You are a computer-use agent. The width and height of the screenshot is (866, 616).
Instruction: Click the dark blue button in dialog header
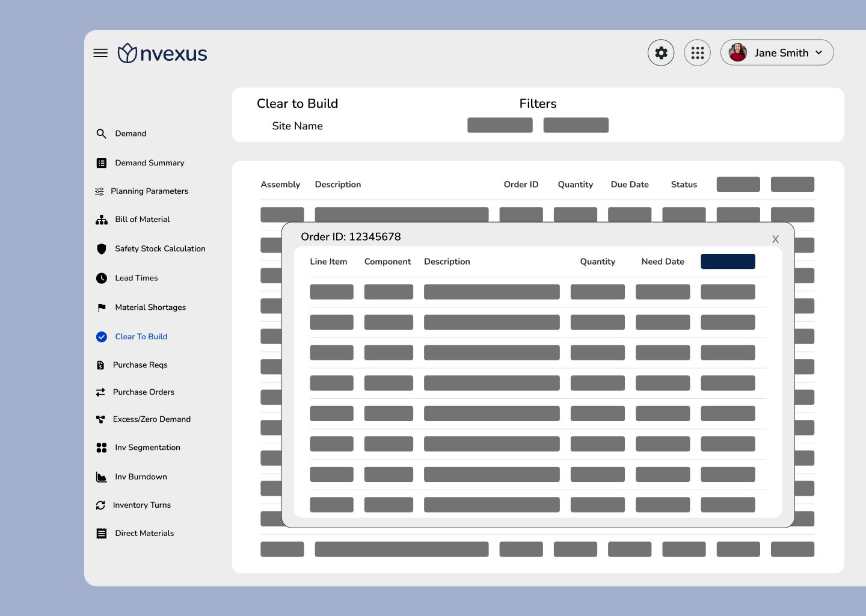tap(728, 262)
